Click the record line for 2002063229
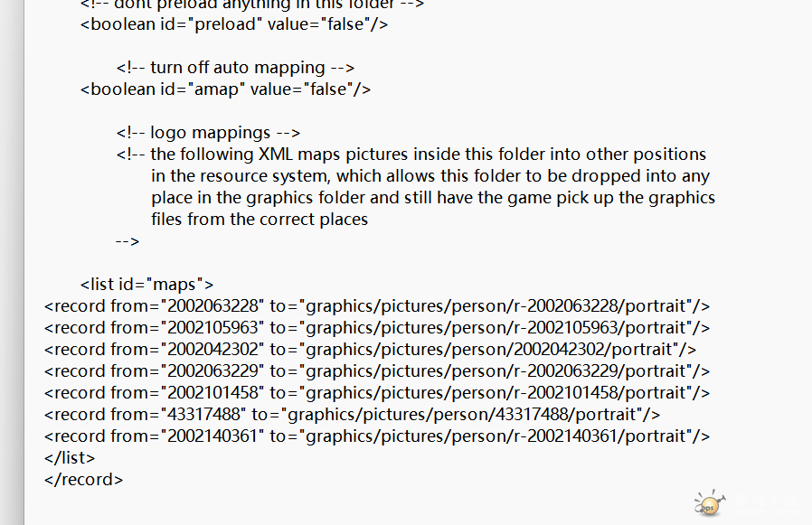 tap(377, 371)
